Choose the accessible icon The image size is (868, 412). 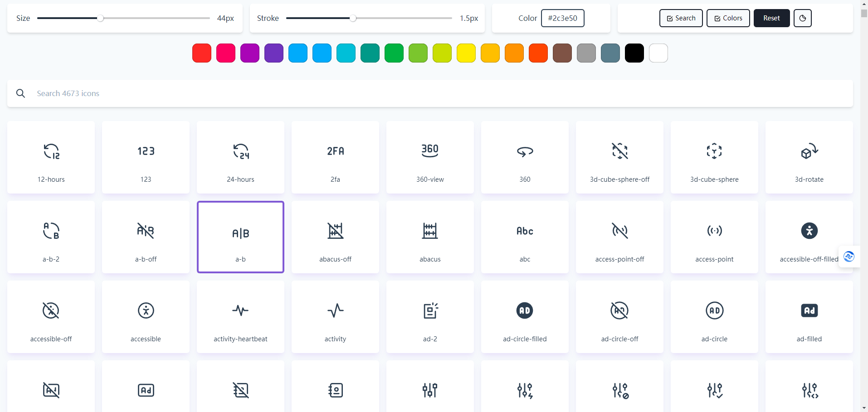click(x=146, y=317)
